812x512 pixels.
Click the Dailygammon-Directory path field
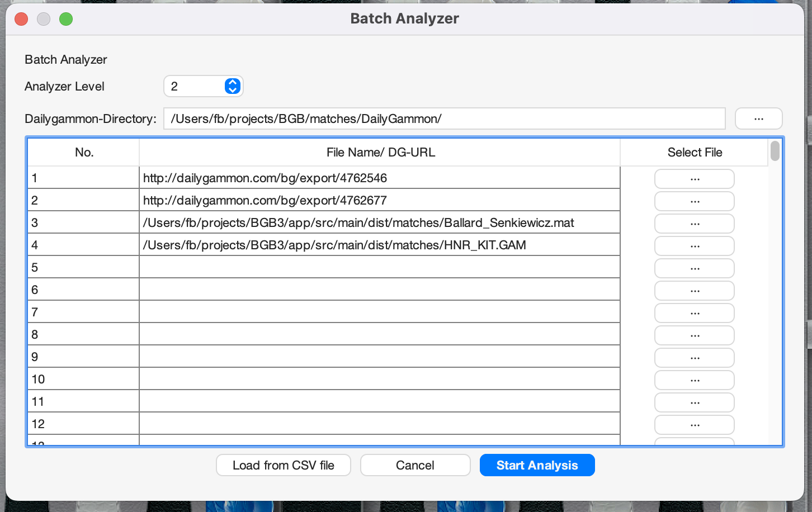444,118
